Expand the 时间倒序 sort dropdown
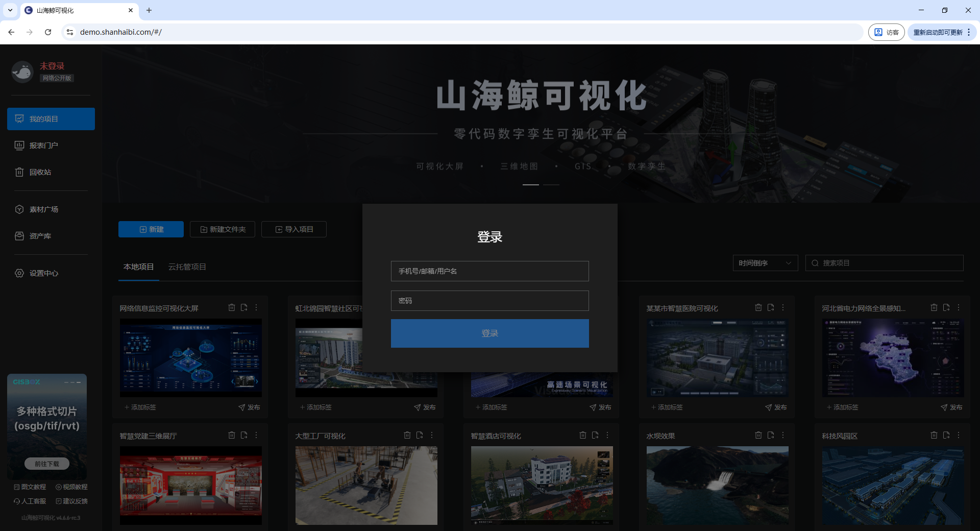The height and width of the screenshot is (531, 980). [x=765, y=263]
